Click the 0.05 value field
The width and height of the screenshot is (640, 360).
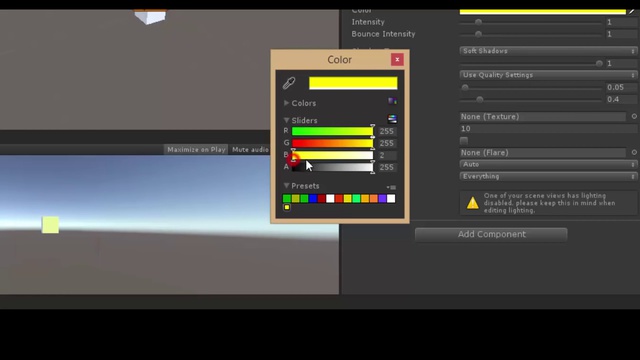(621, 87)
